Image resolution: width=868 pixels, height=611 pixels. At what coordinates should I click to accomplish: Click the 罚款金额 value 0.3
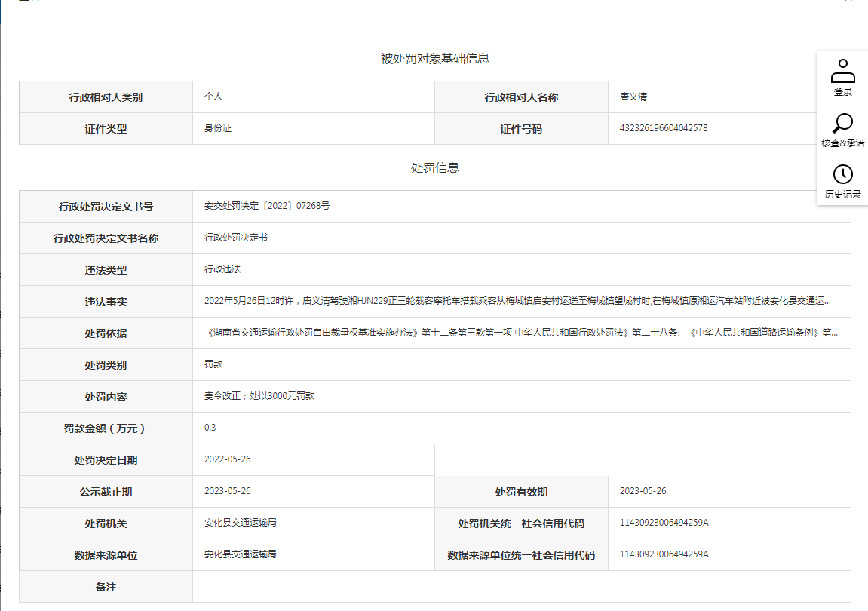(x=210, y=428)
